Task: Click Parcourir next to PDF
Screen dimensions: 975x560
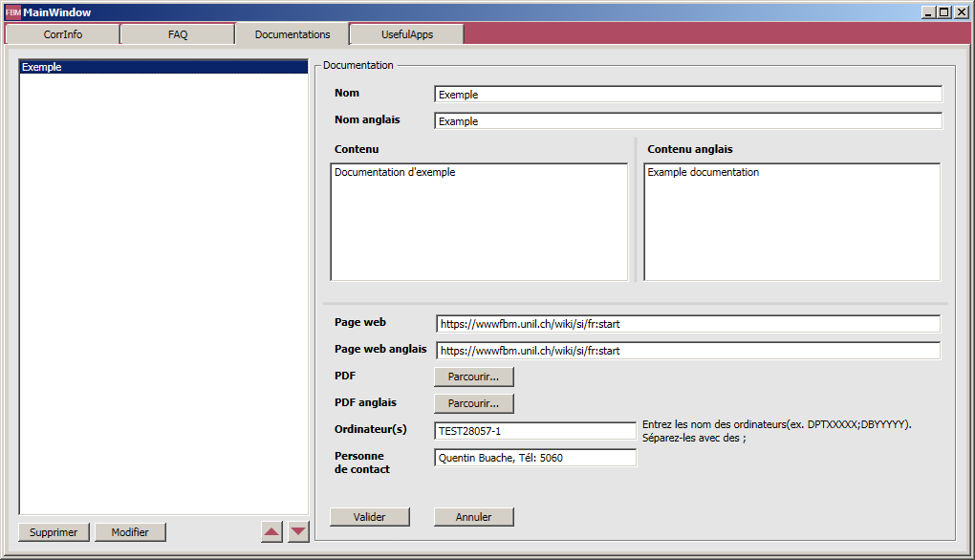Action: click(473, 377)
